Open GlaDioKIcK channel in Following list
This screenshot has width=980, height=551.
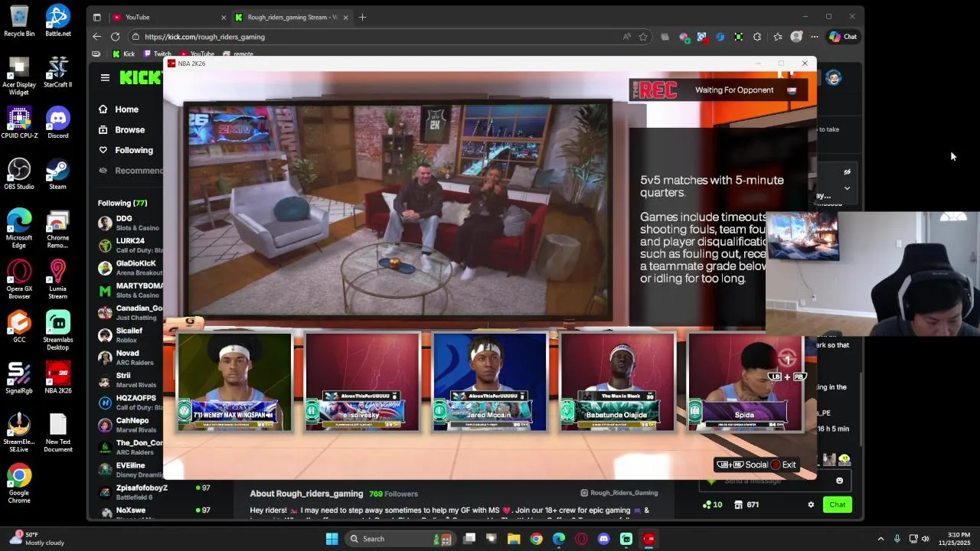[x=129, y=267]
